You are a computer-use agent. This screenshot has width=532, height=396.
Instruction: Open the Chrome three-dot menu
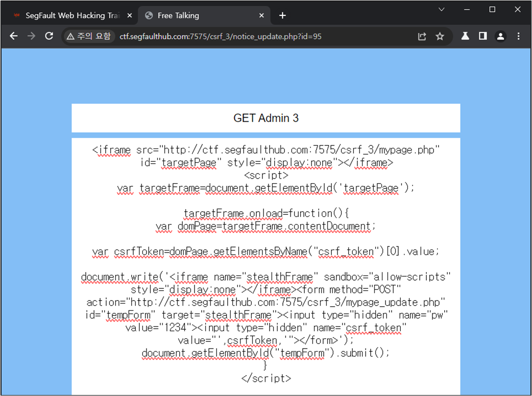point(518,36)
